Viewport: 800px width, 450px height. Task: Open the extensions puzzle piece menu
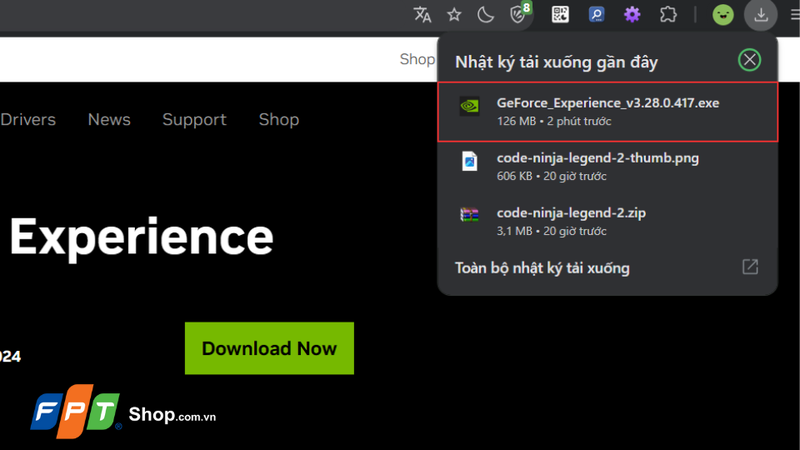pyautogui.click(x=668, y=14)
